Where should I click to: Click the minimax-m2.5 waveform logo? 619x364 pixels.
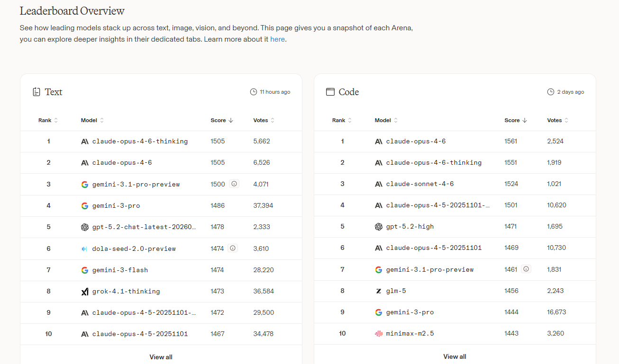click(378, 334)
